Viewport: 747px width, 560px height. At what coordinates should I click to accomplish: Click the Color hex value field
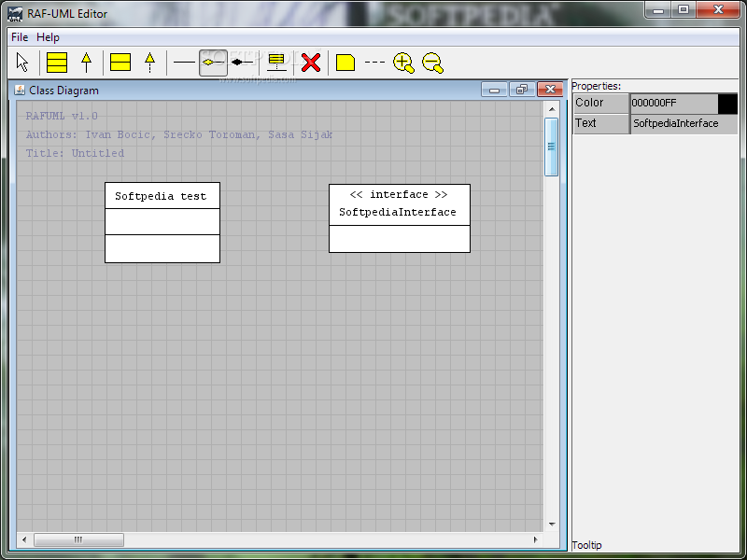674,104
